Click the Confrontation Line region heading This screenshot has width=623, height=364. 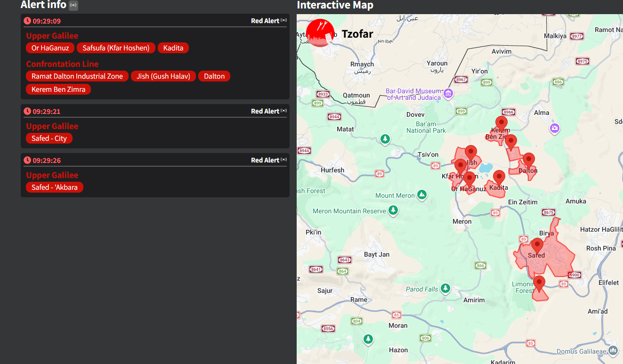(x=62, y=64)
